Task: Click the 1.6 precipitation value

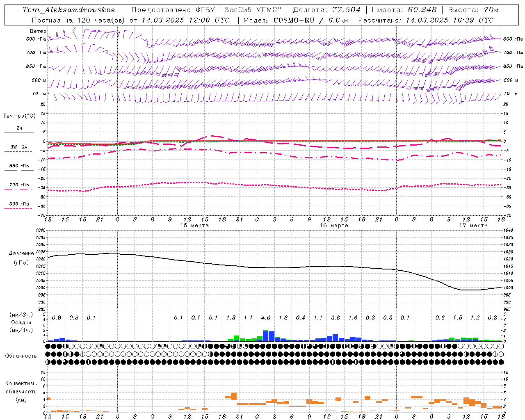Action: pyautogui.click(x=353, y=318)
